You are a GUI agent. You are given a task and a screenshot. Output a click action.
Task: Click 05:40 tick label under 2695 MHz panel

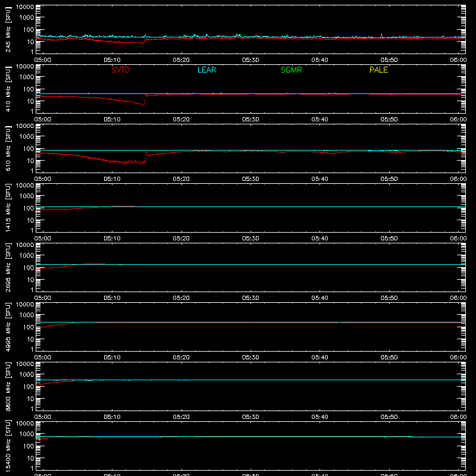click(x=320, y=298)
